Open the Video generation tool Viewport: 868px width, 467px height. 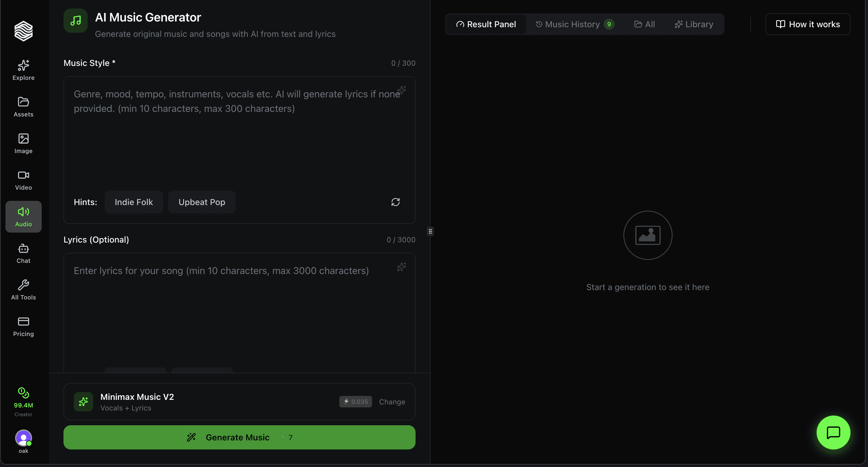(23, 180)
